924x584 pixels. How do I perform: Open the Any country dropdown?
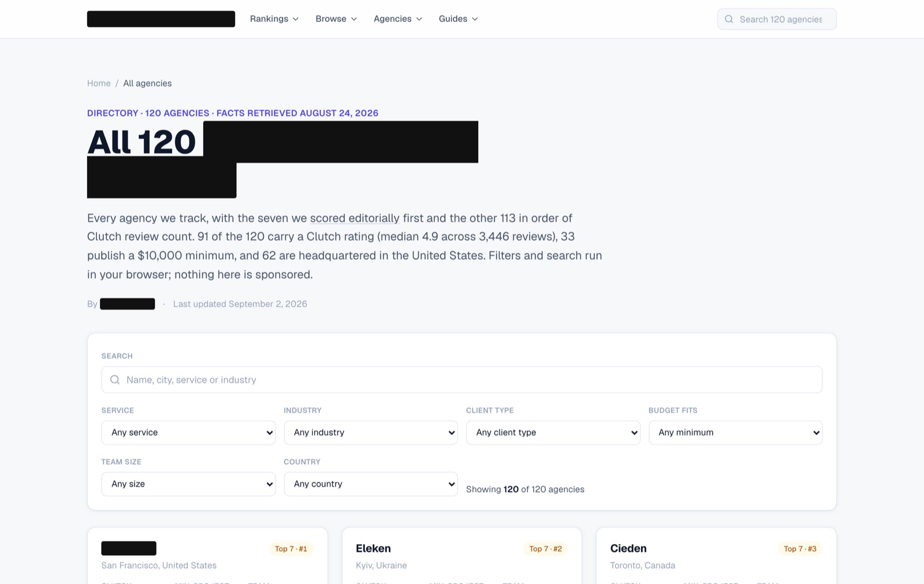pyautogui.click(x=371, y=484)
